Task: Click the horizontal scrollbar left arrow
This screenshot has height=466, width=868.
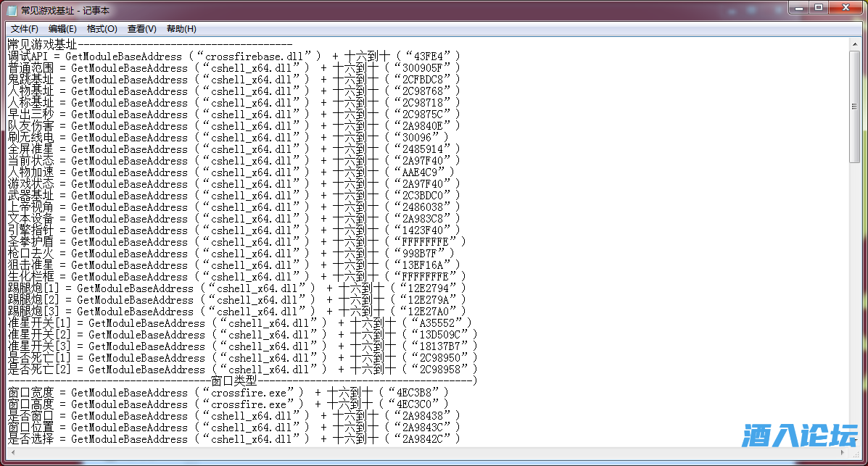Action: [13, 452]
